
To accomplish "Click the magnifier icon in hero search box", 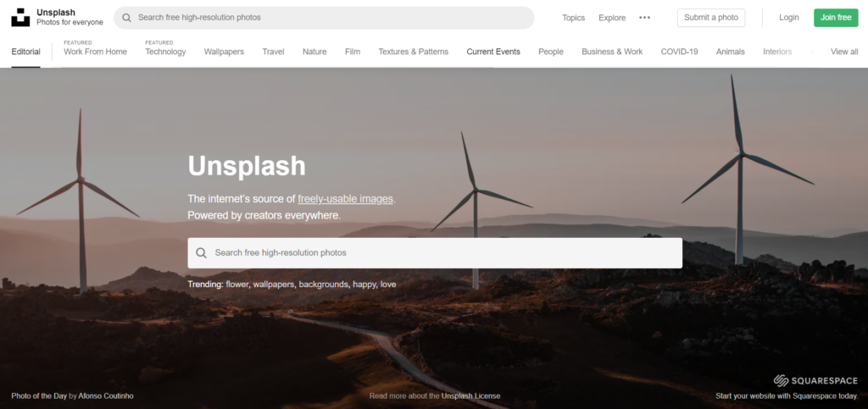I will (201, 253).
